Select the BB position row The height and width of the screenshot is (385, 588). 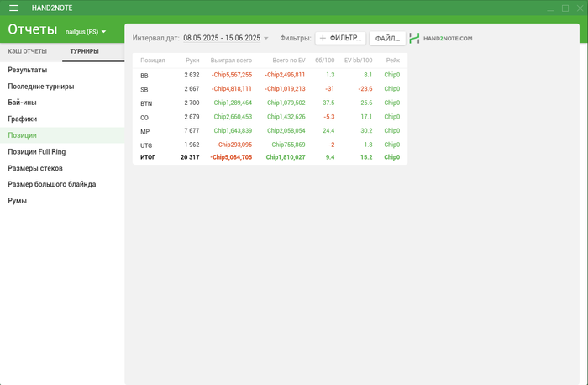tap(270, 75)
